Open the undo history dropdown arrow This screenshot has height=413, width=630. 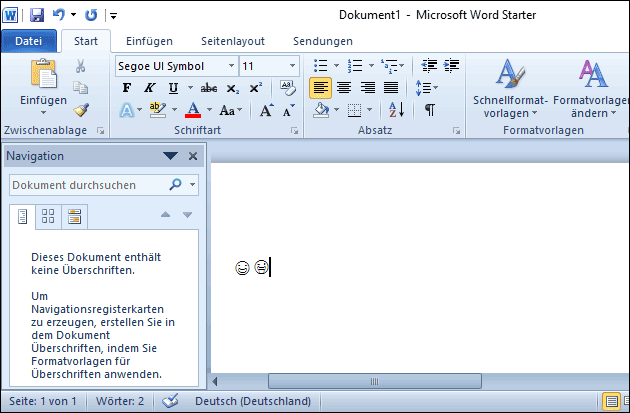pos(74,15)
